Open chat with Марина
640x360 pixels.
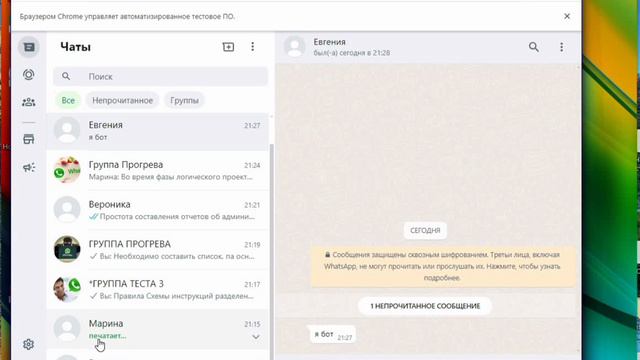(158, 329)
